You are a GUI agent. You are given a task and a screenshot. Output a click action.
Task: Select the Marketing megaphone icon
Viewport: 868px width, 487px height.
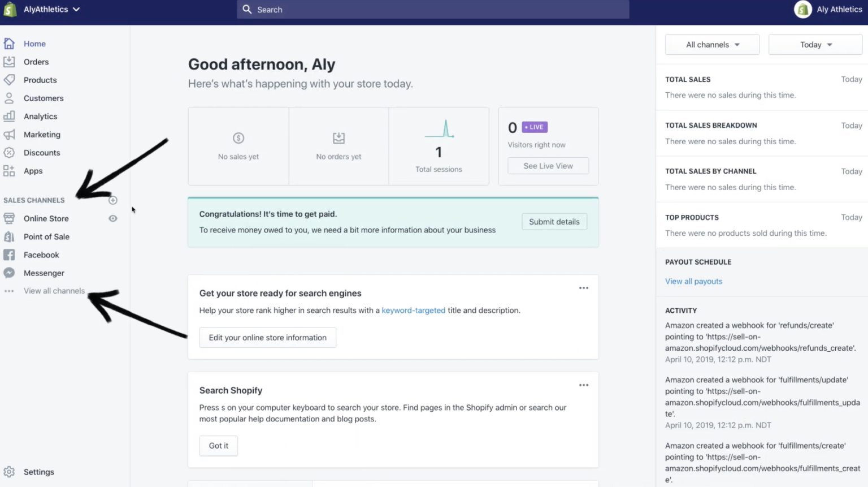(x=9, y=135)
